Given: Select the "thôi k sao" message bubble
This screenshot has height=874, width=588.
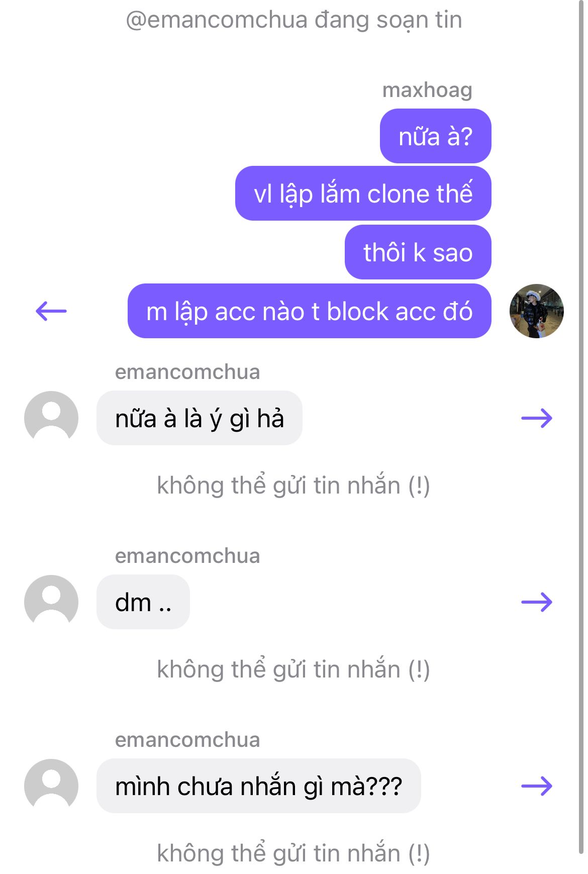Looking at the screenshot, I should pos(418,252).
